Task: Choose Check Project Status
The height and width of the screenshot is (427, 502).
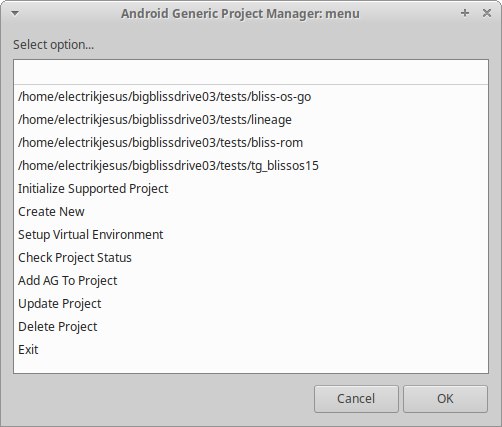Action: tap(251, 257)
